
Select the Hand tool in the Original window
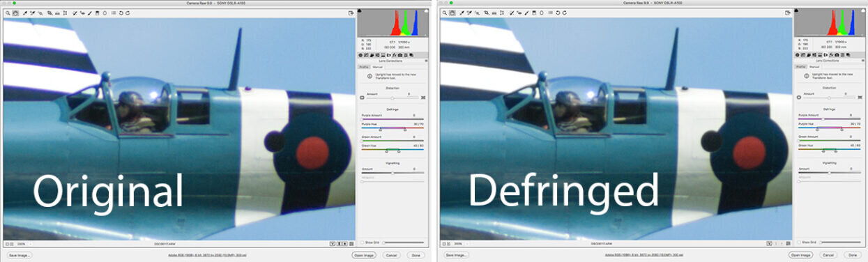coord(15,13)
